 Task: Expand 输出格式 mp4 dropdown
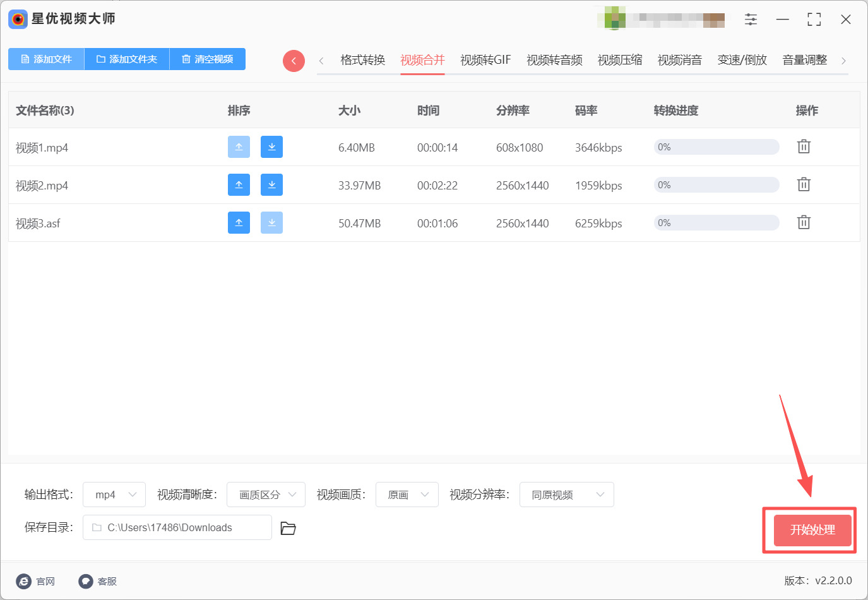pos(114,495)
